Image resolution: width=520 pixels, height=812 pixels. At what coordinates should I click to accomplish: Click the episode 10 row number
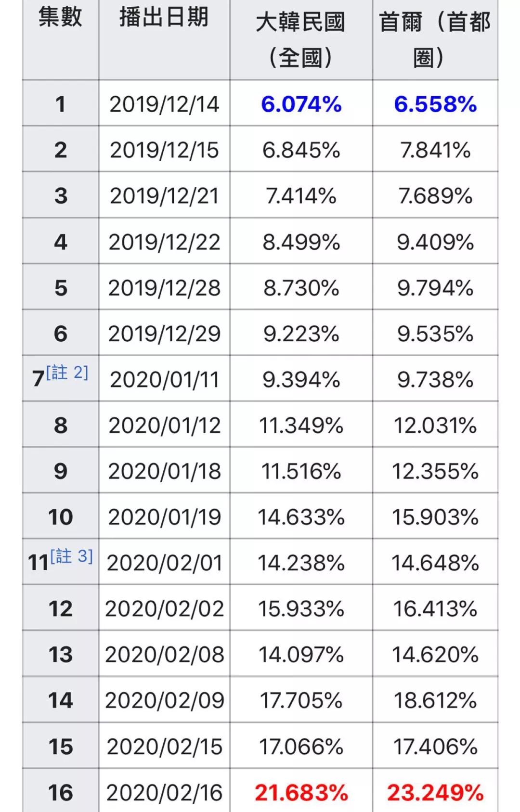[x=60, y=517]
